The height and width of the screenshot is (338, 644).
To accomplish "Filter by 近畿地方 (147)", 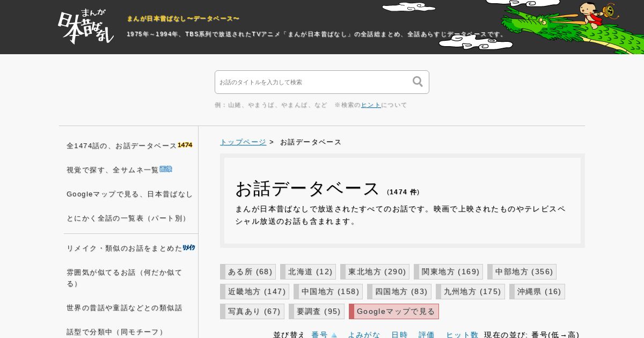I will [x=254, y=291].
